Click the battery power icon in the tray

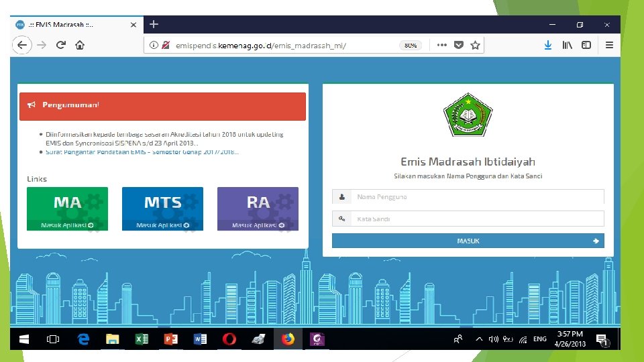508,339
